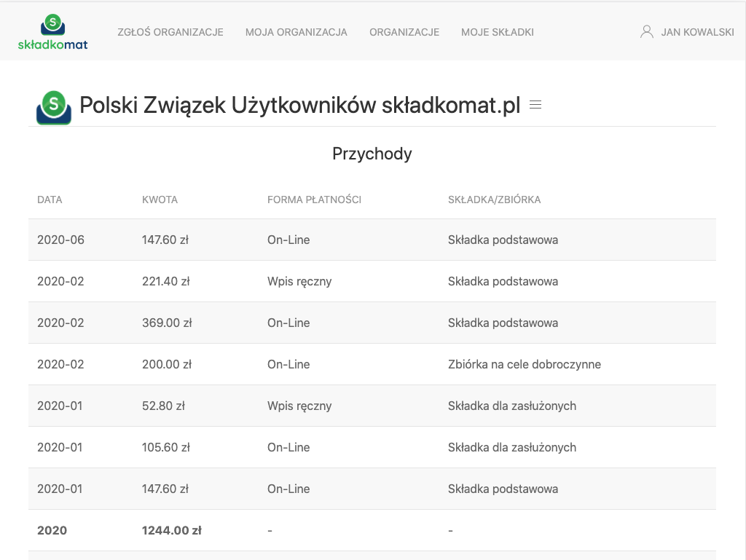This screenshot has height=560, width=746.
Task: Open Zgłoś organizacje menu item
Action: point(170,32)
